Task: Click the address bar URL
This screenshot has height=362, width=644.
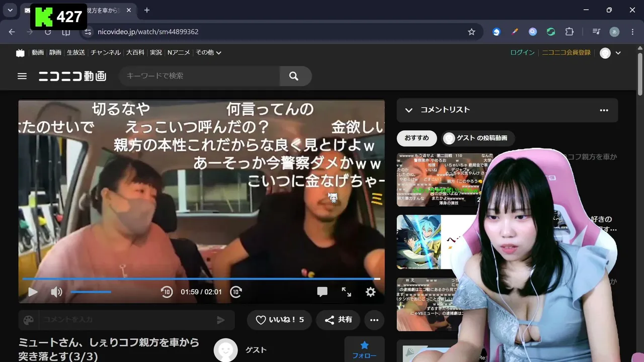Action: tap(148, 32)
